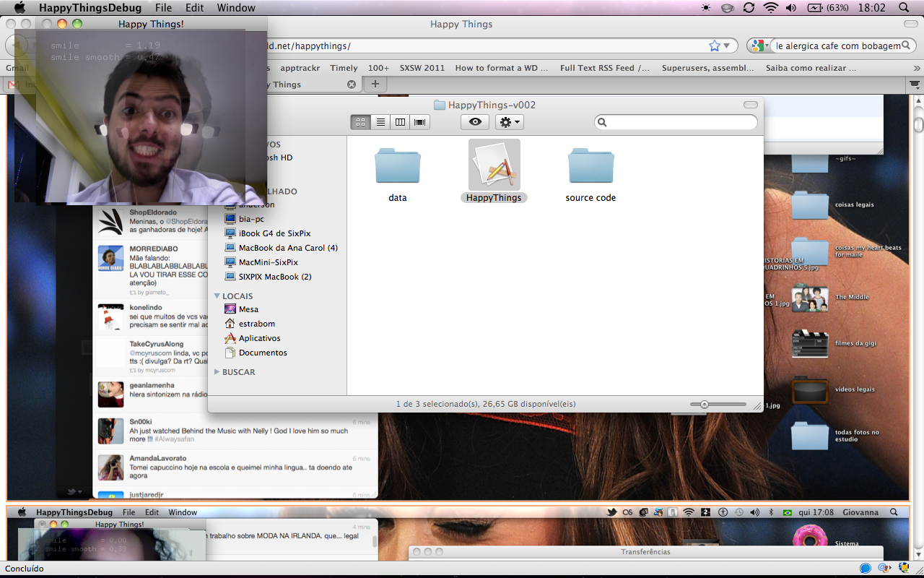Open a new browser tab
The image size is (924, 578).
point(375,85)
